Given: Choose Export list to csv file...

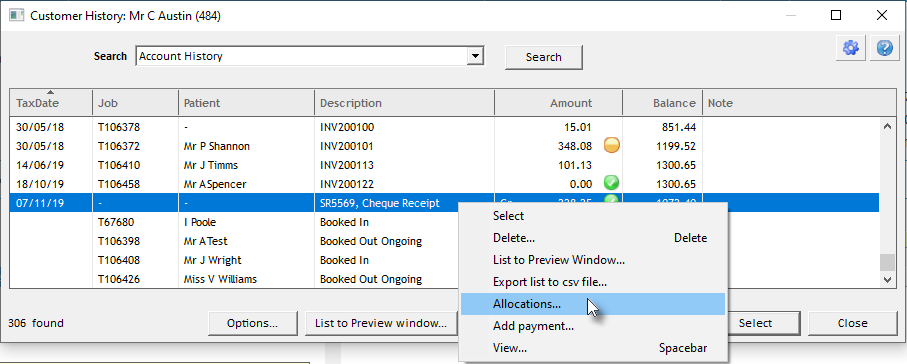Looking at the screenshot, I should (593, 282).
